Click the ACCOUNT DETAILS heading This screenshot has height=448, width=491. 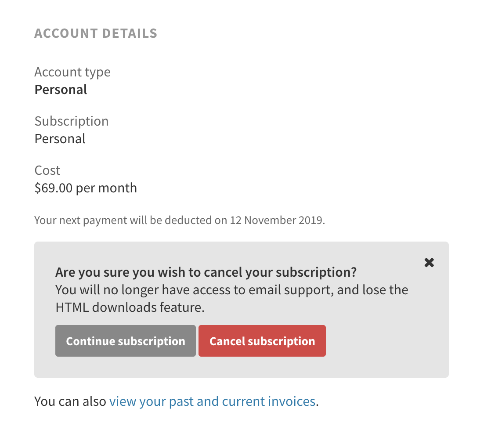(x=96, y=33)
